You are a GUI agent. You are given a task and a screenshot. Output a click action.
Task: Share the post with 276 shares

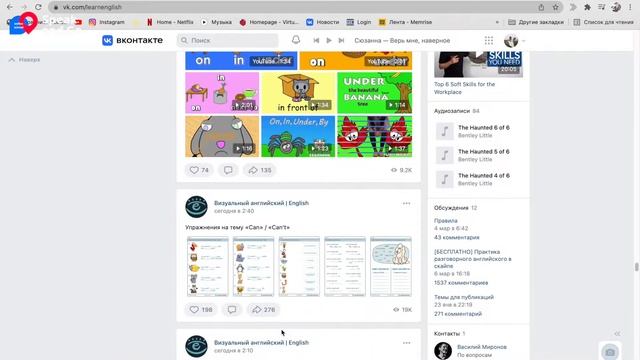point(263,310)
